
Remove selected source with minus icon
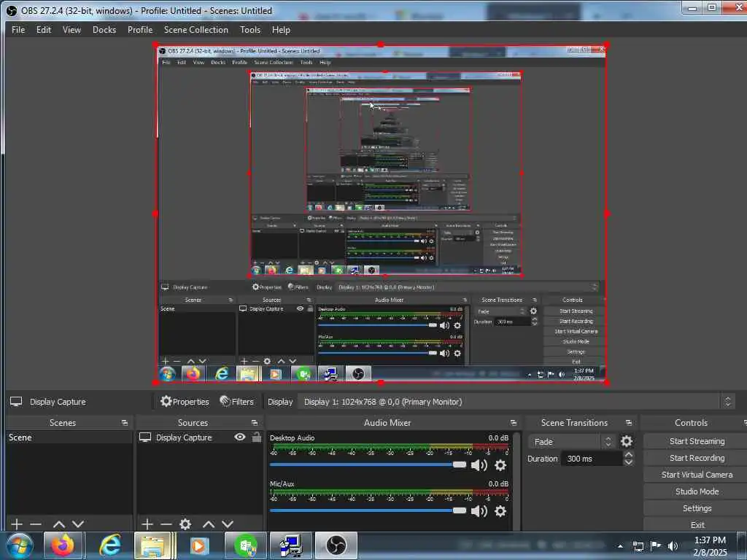(166, 524)
